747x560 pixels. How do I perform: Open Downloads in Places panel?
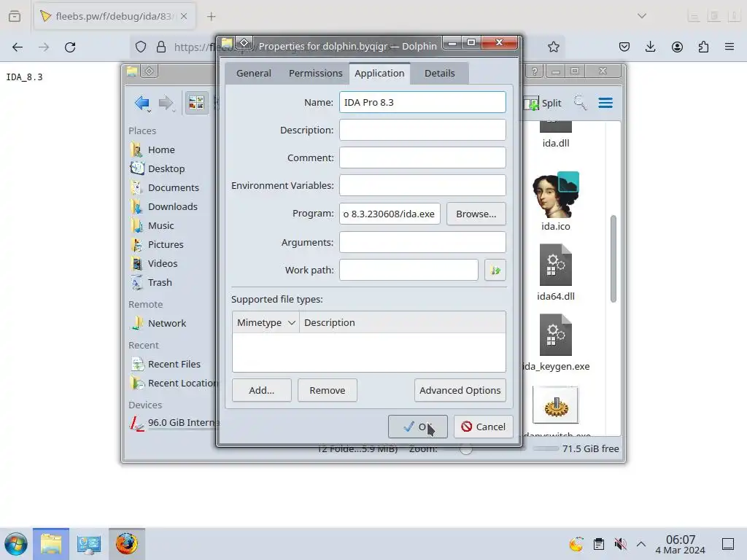171,206
